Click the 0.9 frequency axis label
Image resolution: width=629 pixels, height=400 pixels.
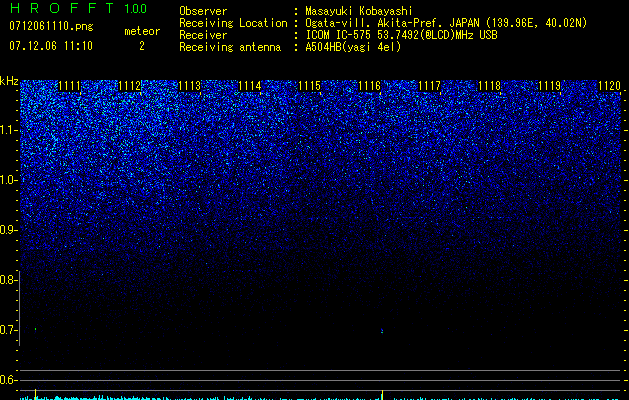[8, 230]
